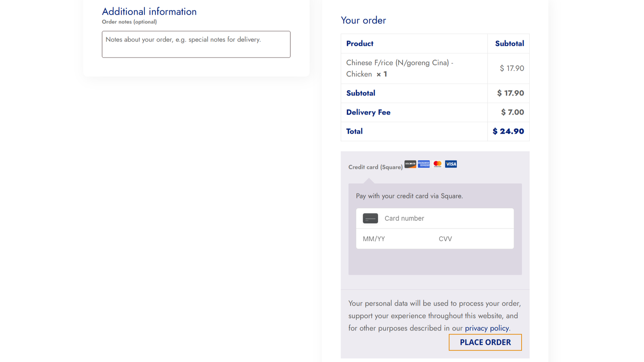This screenshot has height=362, width=644.
Task: Click the Chinese F/rice product name
Action: point(400,68)
